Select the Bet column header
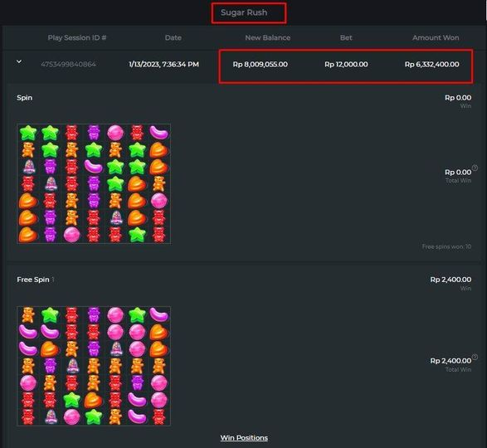Screen dimensions: 487x448 coord(346,37)
